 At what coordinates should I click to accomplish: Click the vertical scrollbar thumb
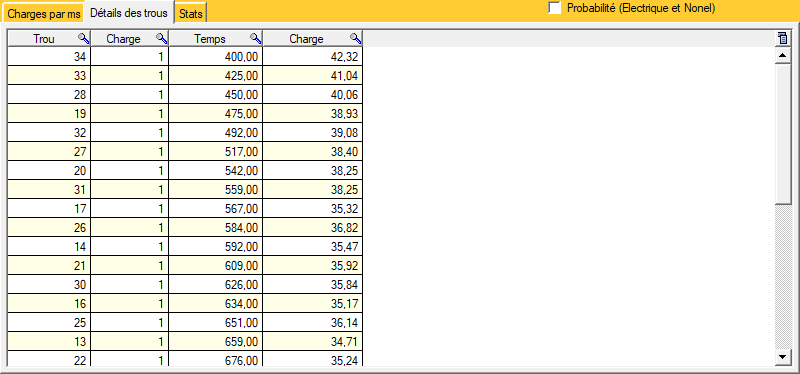click(x=782, y=134)
